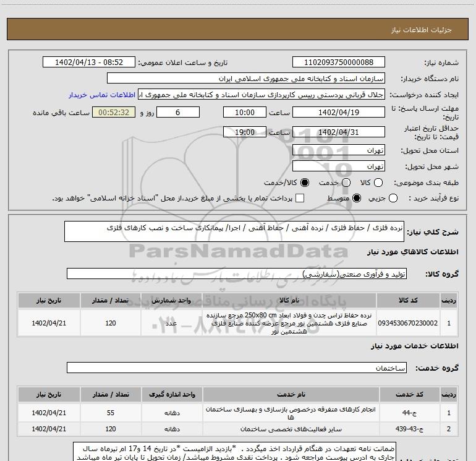Viewport: 476px width, 461px height.
Task: Click the service name انجام کارهای متفرقه
Action: pos(291,413)
